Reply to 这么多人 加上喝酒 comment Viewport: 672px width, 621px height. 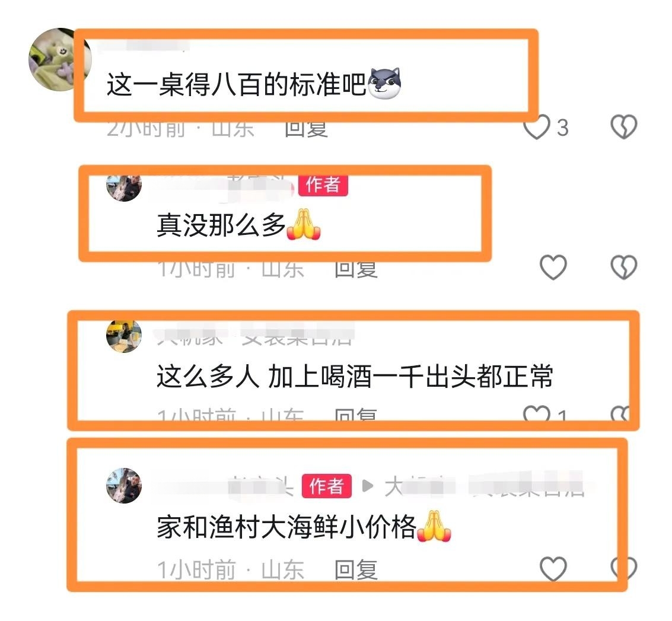coord(356,414)
